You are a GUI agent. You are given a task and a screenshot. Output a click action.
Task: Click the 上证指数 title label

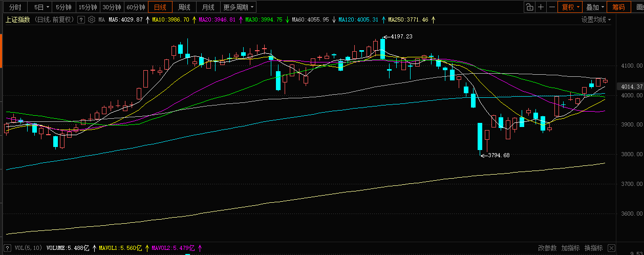pos(18,19)
